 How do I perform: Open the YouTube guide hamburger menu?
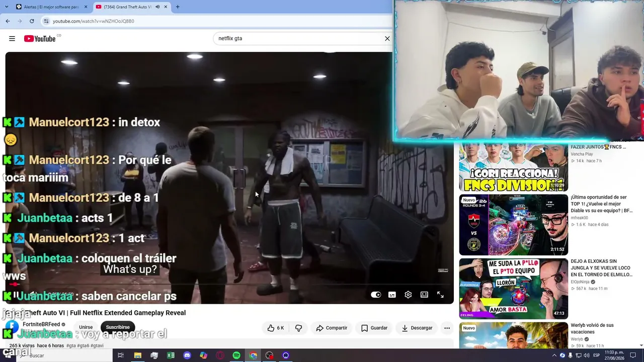coord(12,39)
